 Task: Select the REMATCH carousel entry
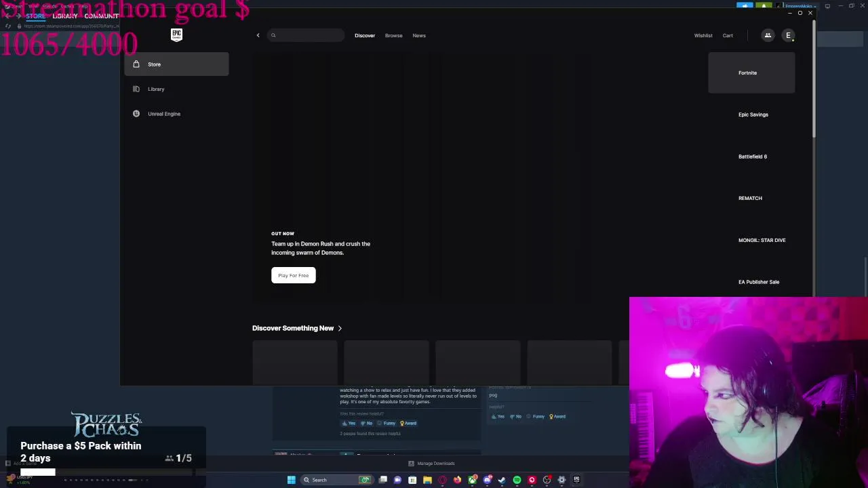click(x=751, y=198)
